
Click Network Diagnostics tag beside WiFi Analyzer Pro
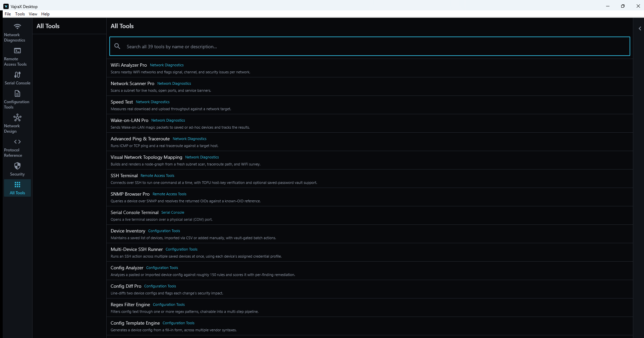tap(167, 65)
